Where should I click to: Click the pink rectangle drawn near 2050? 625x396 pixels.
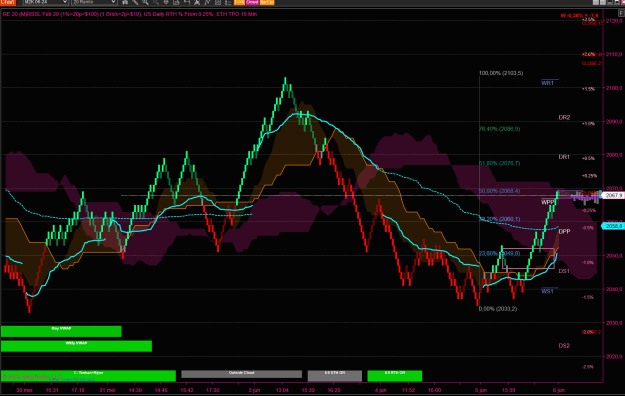click(529, 258)
